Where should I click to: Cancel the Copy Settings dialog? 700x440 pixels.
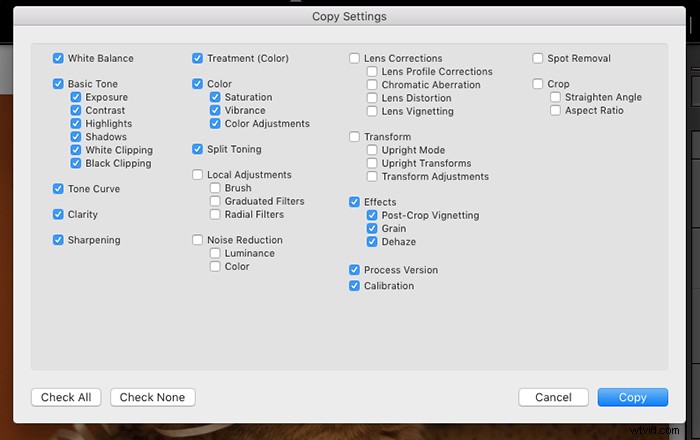(x=553, y=397)
